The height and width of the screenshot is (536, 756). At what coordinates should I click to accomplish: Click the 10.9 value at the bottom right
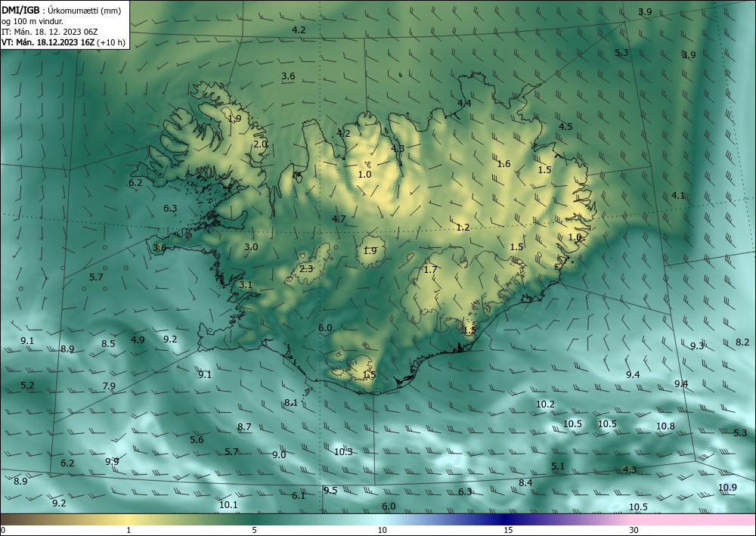coord(727,488)
